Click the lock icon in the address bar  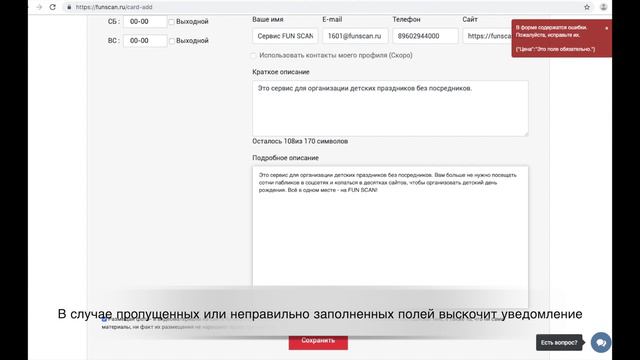click(69, 7)
